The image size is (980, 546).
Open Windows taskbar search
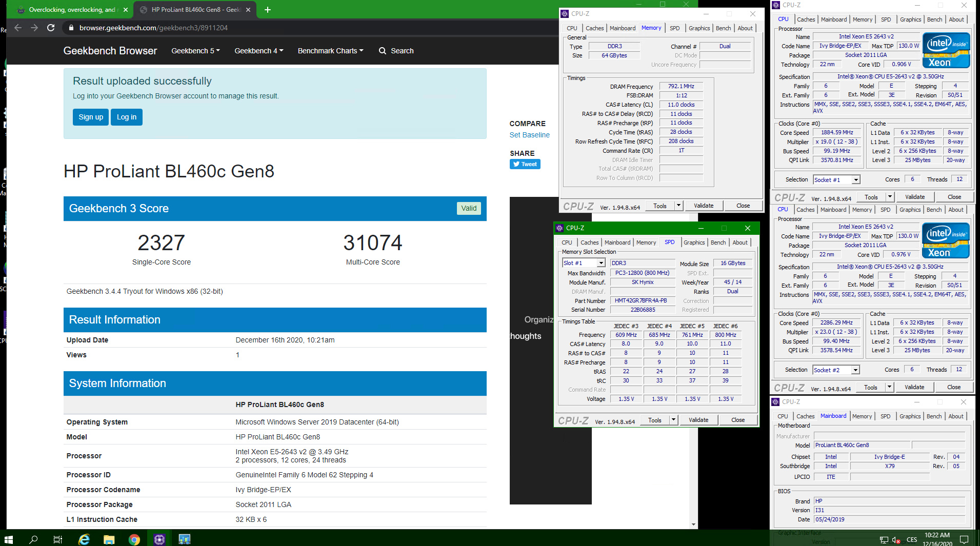pyautogui.click(x=33, y=539)
